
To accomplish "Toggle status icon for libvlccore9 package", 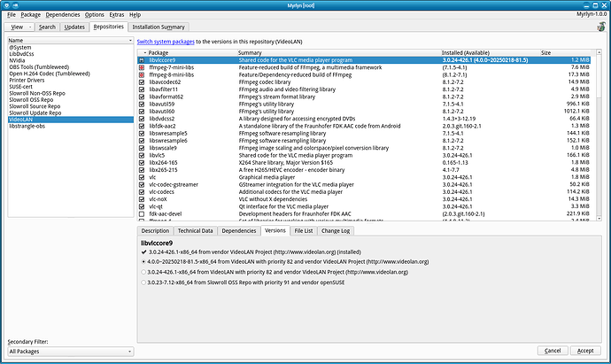I will 142,60.
